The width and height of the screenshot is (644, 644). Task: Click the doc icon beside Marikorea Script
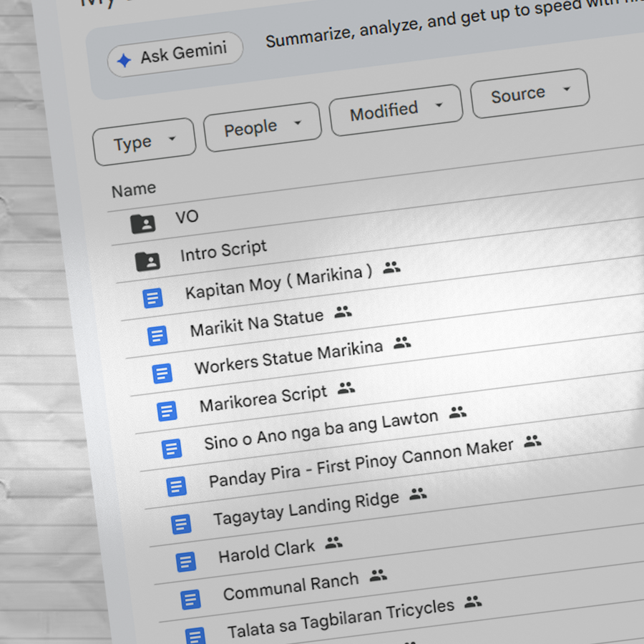click(x=167, y=411)
